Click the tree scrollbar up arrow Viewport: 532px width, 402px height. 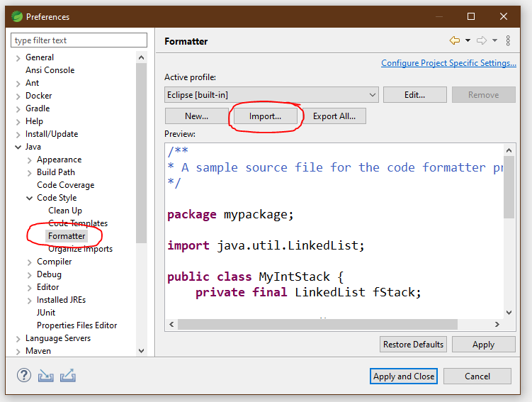pos(142,57)
